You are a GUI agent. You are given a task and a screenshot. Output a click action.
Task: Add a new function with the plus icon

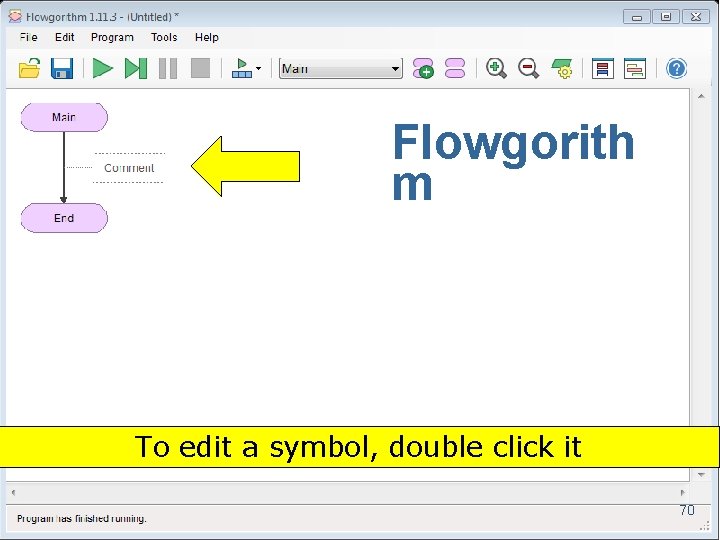pos(423,68)
